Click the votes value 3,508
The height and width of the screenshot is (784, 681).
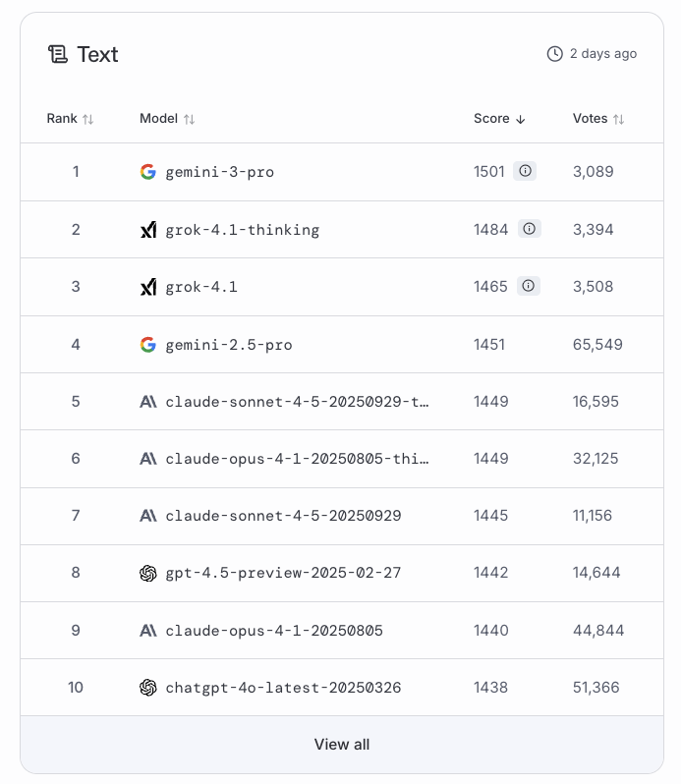pos(593,287)
